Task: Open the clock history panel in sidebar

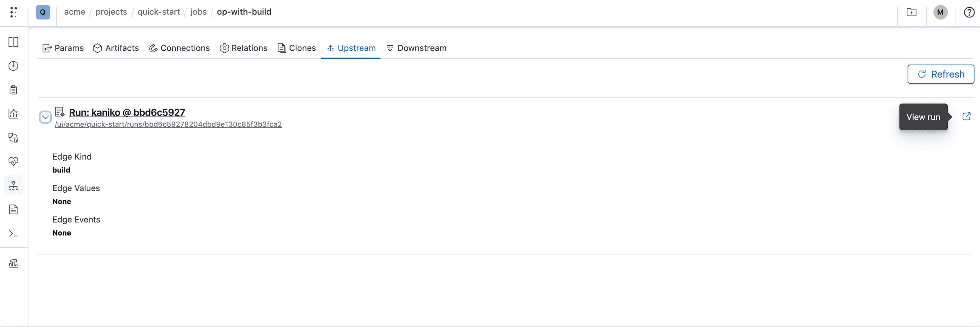Action: [x=13, y=66]
